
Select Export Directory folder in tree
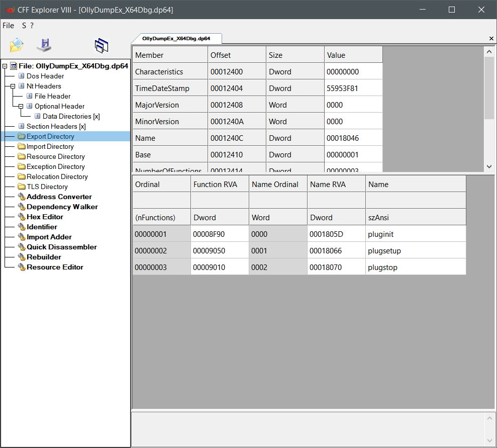tap(50, 136)
